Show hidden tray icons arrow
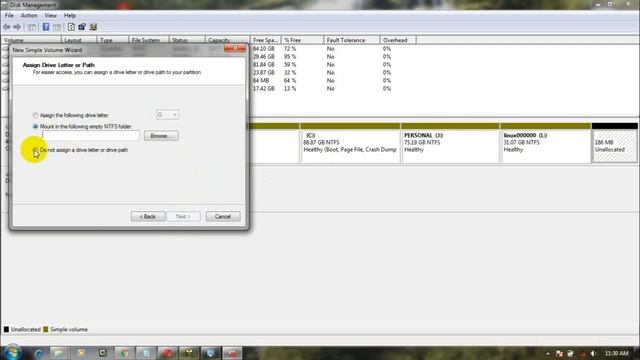This screenshot has height=360, width=640. [x=548, y=353]
